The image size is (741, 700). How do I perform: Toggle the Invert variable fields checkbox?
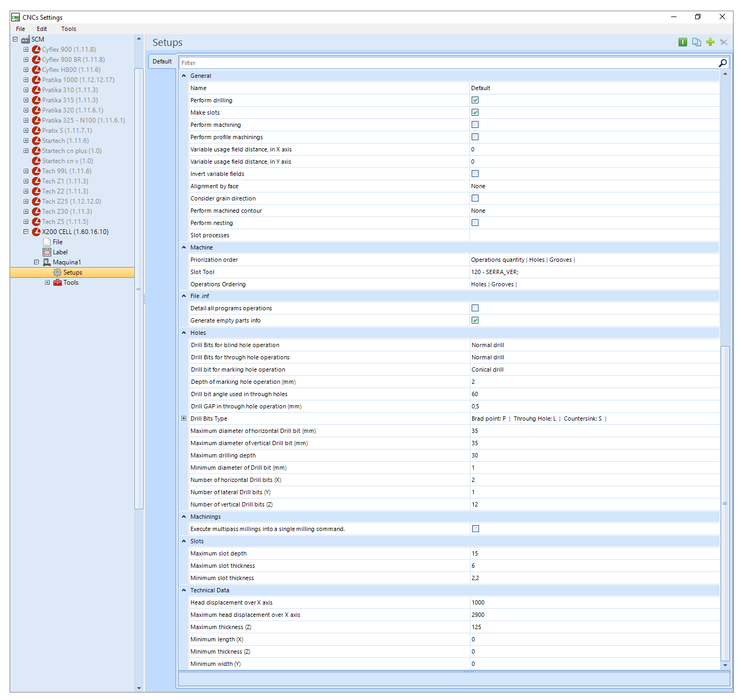tap(475, 174)
